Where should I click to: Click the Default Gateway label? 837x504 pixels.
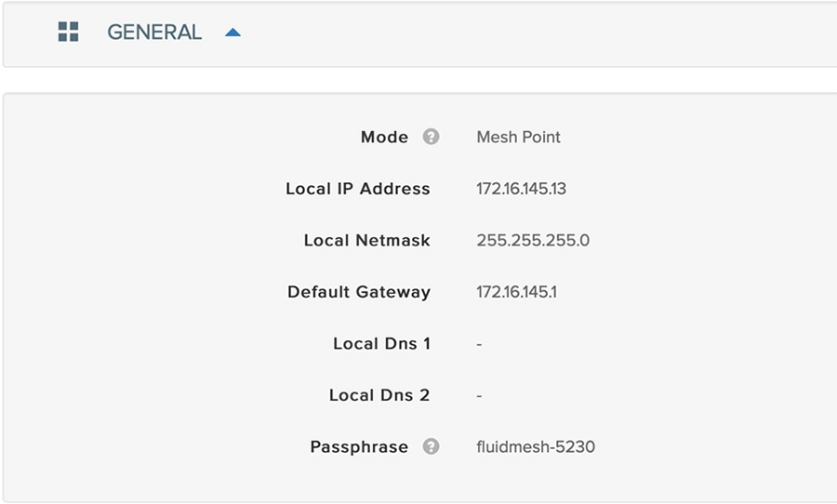(359, 292)
